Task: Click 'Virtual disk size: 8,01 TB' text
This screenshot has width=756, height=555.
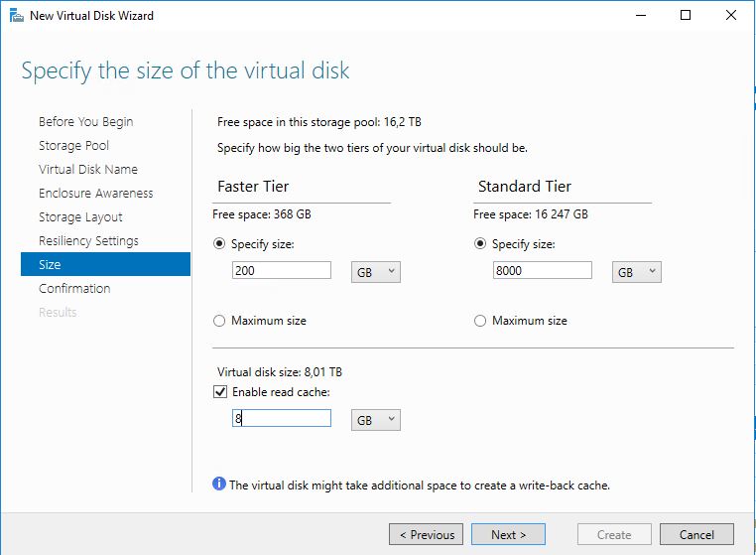Action: [280, 372]
